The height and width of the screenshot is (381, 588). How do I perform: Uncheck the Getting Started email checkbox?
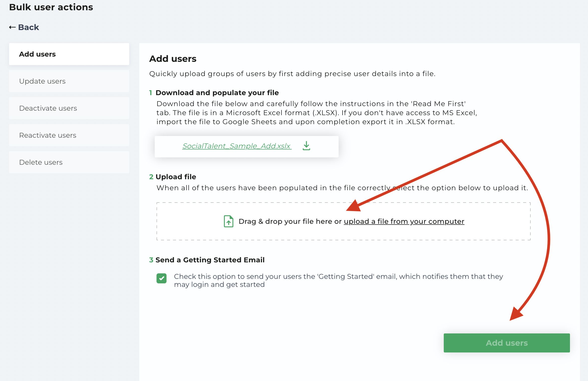pos(162,278)
